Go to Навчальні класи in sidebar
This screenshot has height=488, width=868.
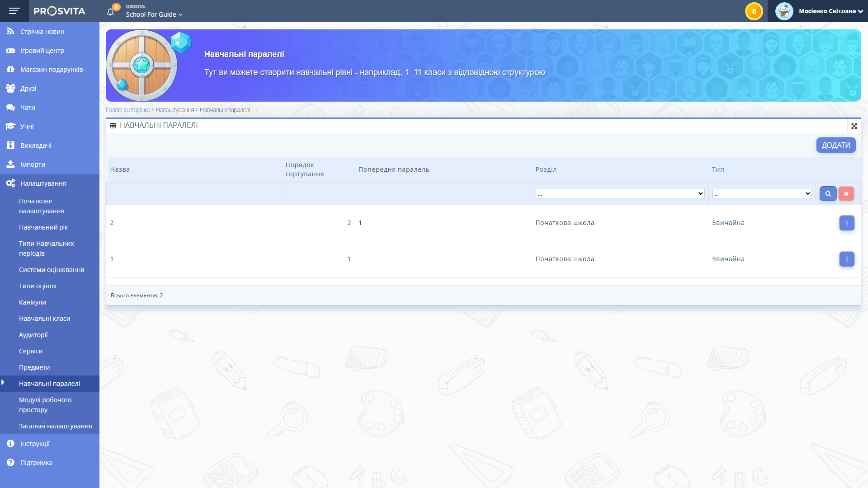(44, 319)
